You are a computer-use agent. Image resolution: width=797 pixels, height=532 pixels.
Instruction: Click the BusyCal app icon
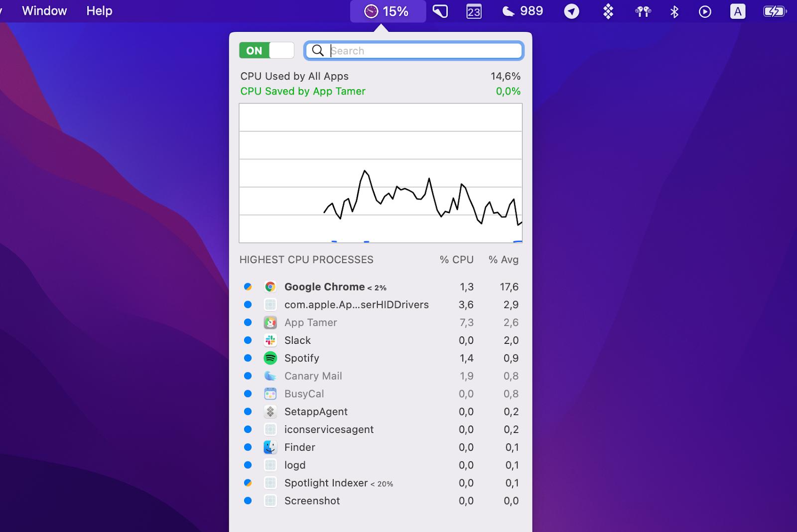270,394
